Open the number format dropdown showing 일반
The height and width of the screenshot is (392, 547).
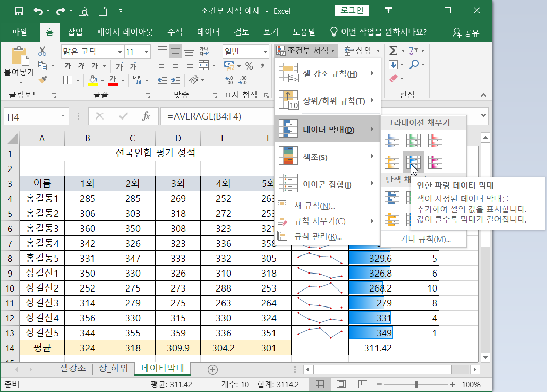pos(265,52)
